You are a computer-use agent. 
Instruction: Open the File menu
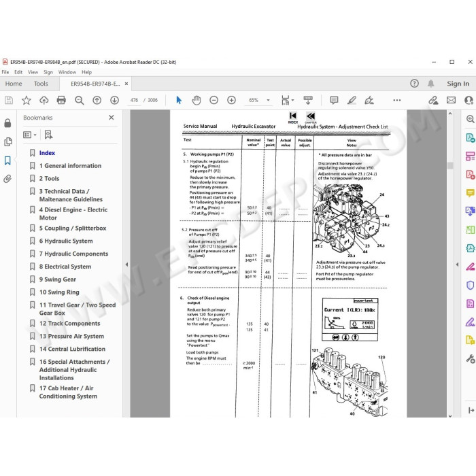point(5,72)
